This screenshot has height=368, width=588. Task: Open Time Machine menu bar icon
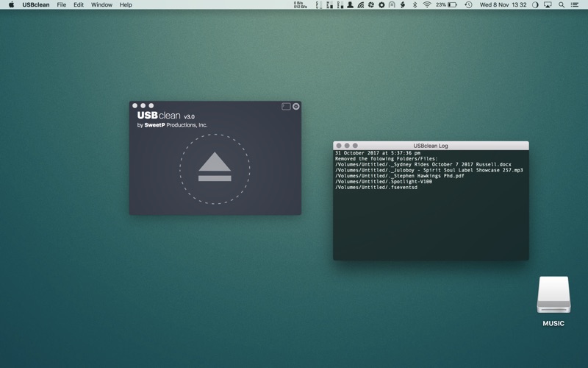[x=468, y=4]
